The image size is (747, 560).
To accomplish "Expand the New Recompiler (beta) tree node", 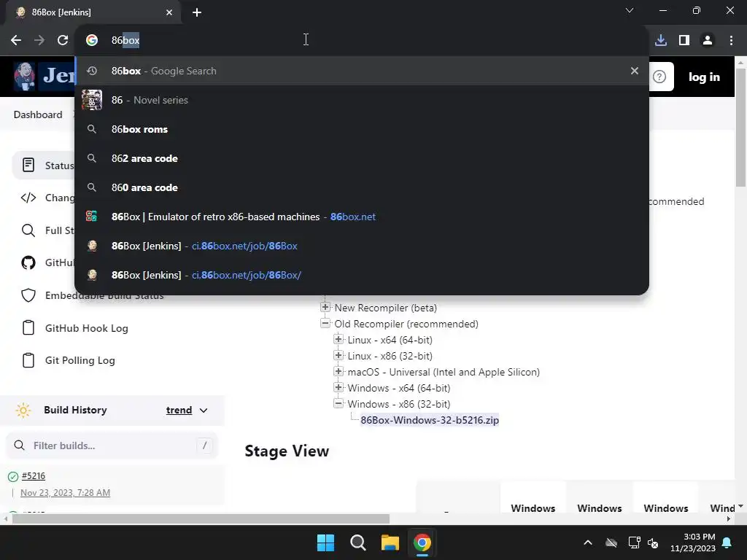I will coord(325,307).
